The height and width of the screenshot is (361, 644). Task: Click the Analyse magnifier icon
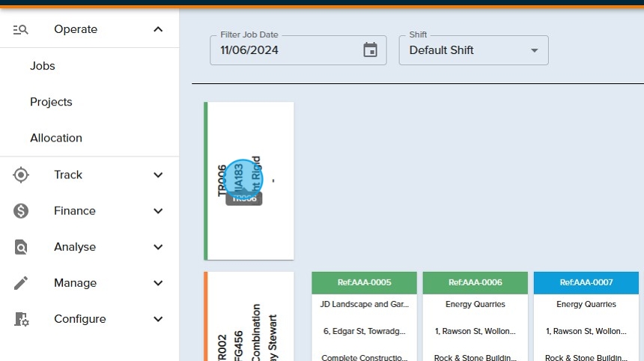pyautogui.click(x=21, y=247)
